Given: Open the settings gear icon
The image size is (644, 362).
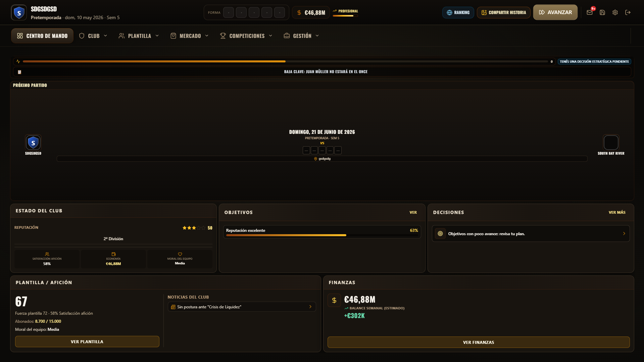Looking at the screenshot, I should pos(615,12).
